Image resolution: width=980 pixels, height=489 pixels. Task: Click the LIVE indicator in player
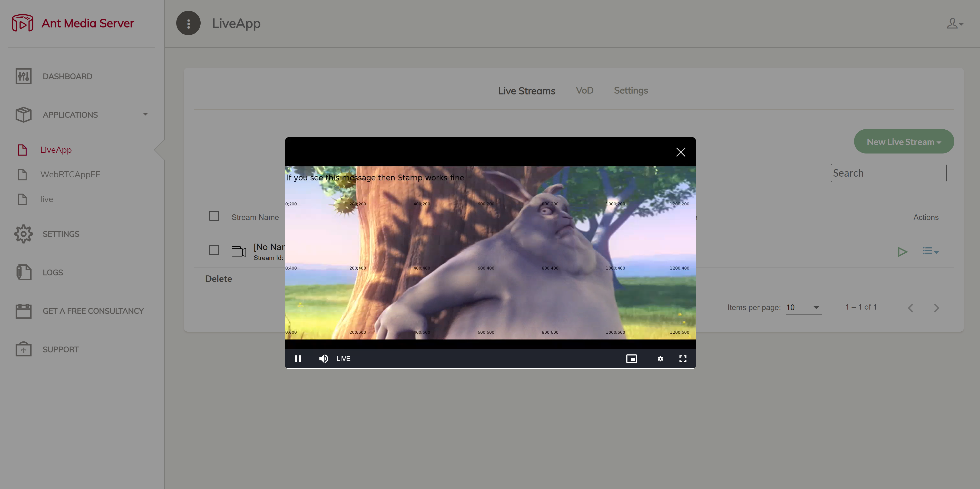[x=343, y=359]
